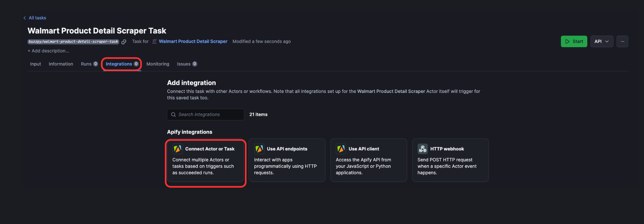Click the play icon inside the Start button
Screen dimensions: 644x224
click(567, 42)
